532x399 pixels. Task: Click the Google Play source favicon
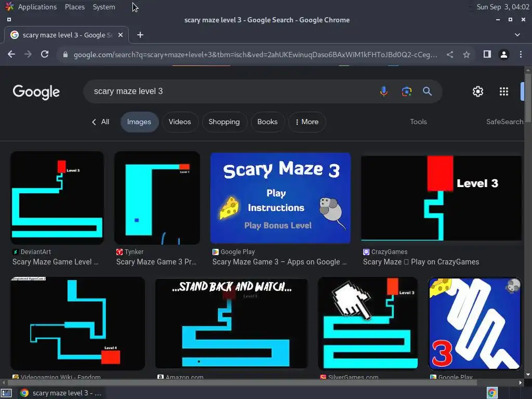click(216, 252)
